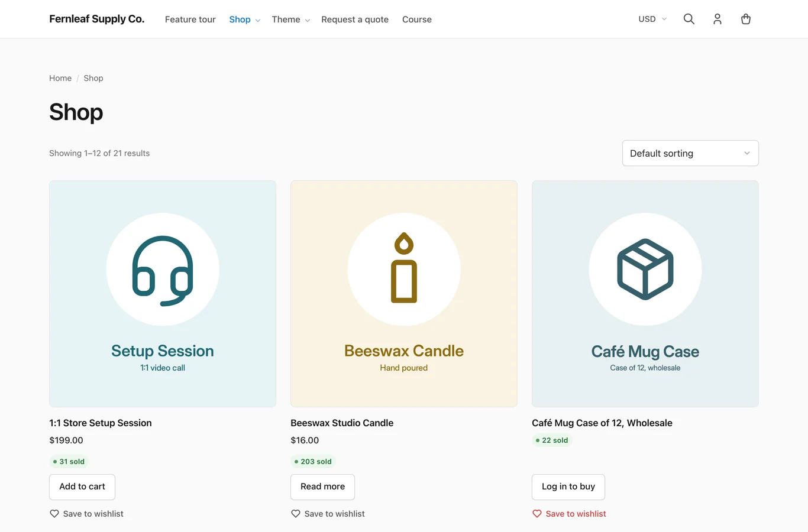Click the 22 sold badge

552,440
